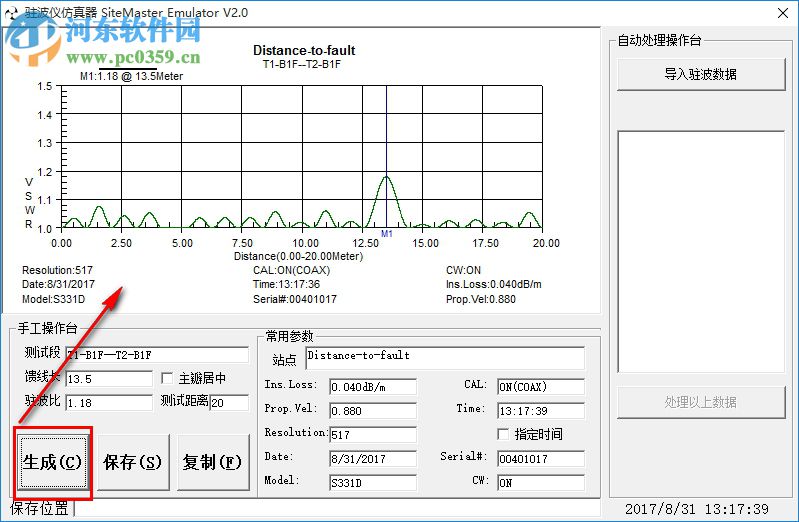The image size is (799, 522).
Task: Click the 测试距离 field showing 20
Action: (x=229, y=403)
